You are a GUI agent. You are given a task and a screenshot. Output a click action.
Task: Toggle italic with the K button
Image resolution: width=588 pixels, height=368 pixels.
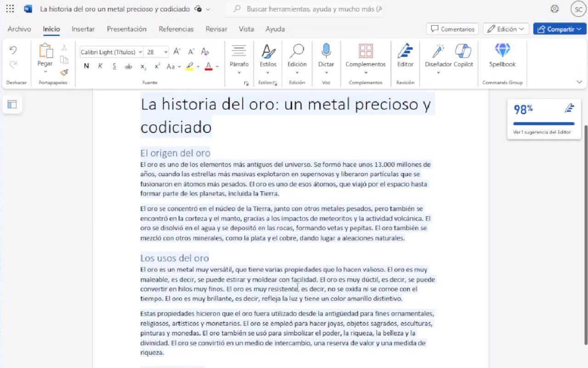[100, 66]
